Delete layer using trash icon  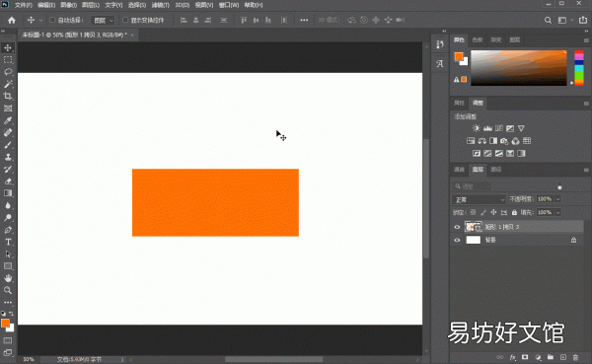coord(575,357)
